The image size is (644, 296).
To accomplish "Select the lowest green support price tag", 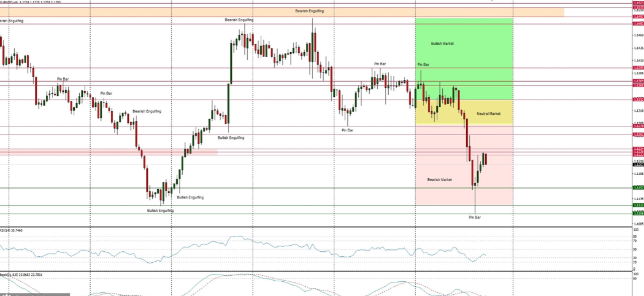I will pos(637,213).
